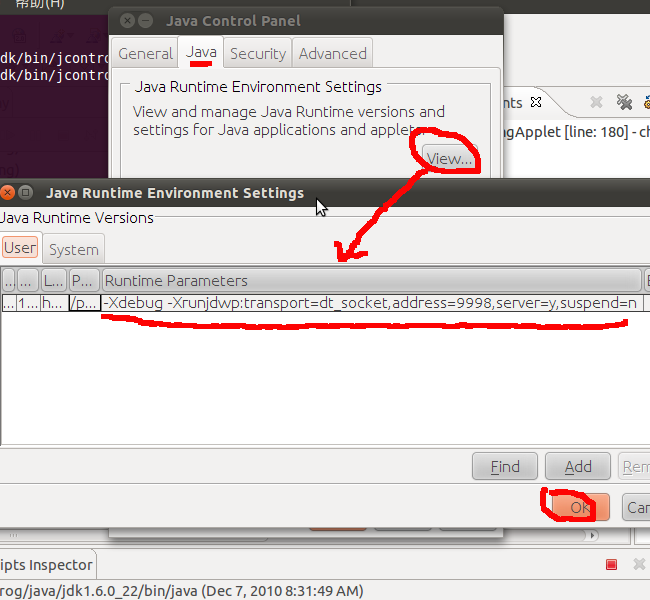This screenshot has width=650, height=600.
Task: Click the jdk1.6.0_22/bin/java console status text
Action: tap(182, 590)
